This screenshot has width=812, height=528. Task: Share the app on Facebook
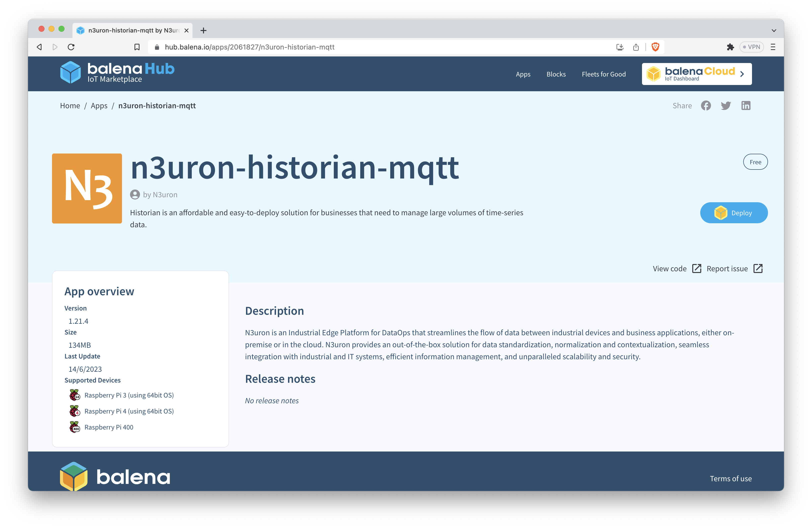coord(705,106)
